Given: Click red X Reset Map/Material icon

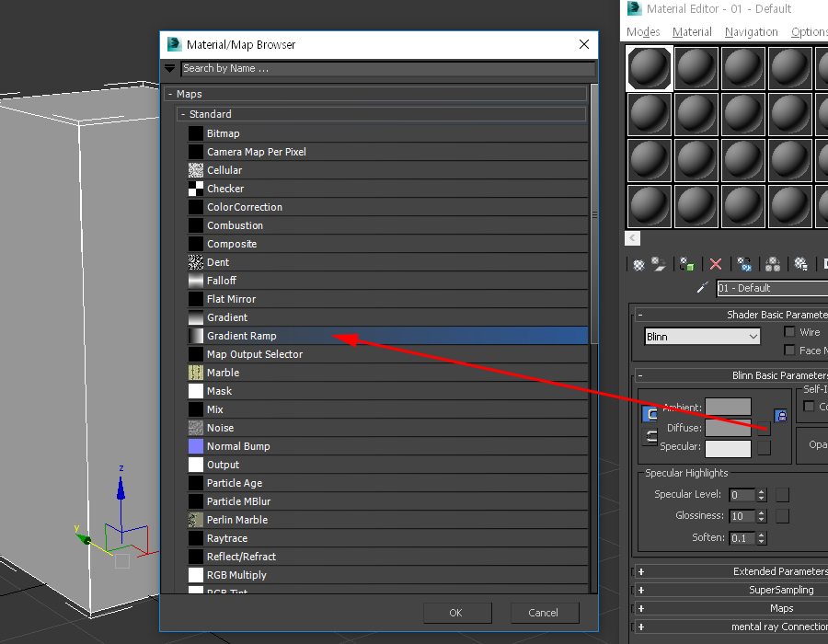Looking at the screenshot, I should click(x=716, y=264).
